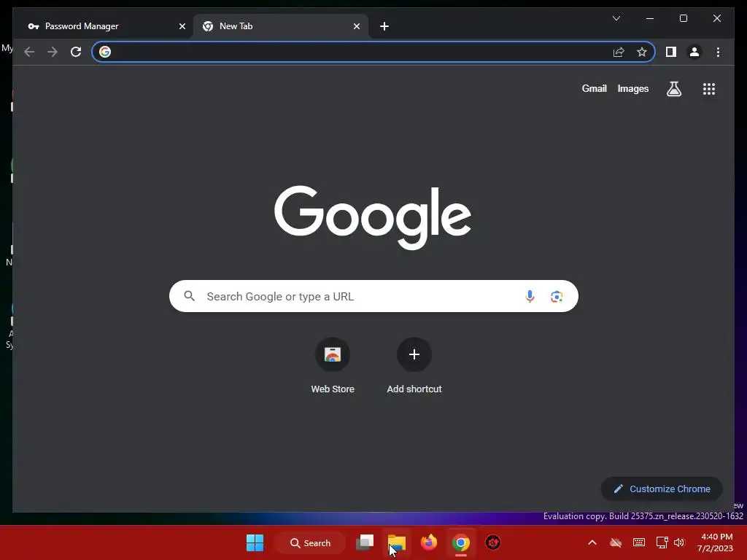Close the New Tab tab
The height and width of the screenshot is (560, 747).
point(356,26)
